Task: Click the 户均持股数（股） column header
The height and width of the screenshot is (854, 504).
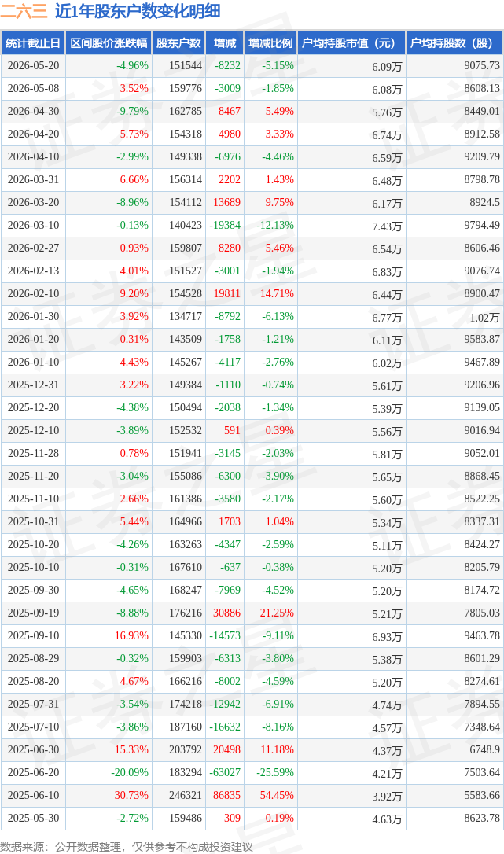Action: 454,43
